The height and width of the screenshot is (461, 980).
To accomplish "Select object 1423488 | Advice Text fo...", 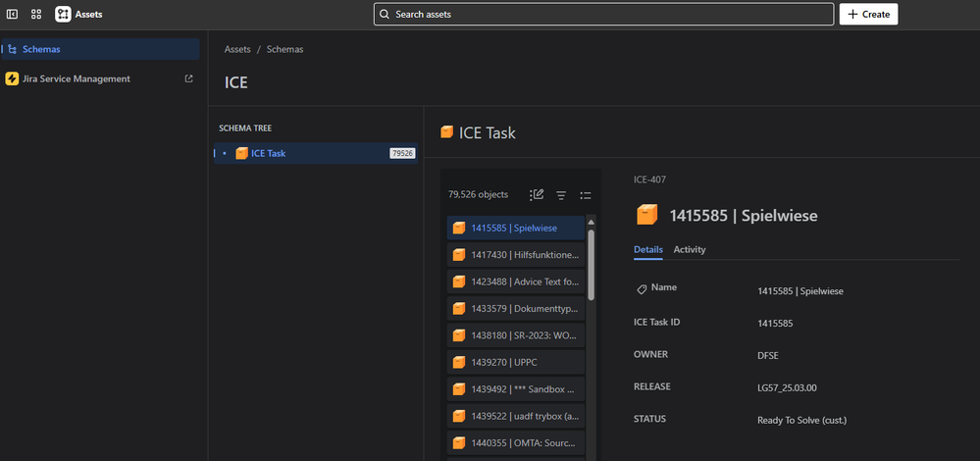I will click(516, 282).
